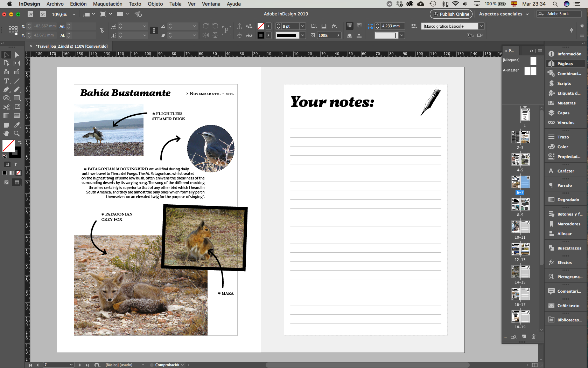Select the Gradient Feather tool

(x=17, y=116)
